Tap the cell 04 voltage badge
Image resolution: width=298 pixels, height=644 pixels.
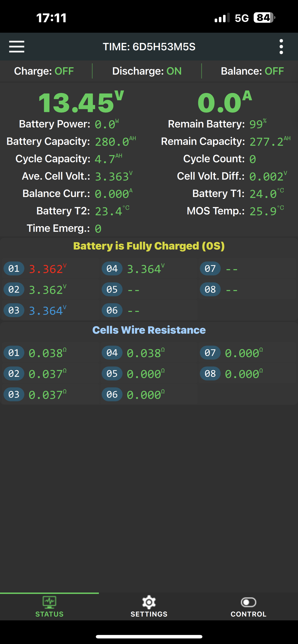click(112, 268)
